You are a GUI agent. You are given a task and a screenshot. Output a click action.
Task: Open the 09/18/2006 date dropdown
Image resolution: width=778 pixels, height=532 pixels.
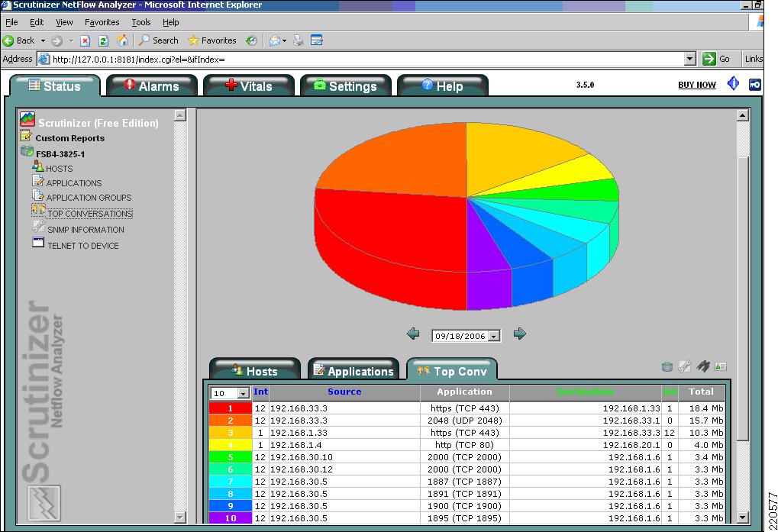point(494,336)
